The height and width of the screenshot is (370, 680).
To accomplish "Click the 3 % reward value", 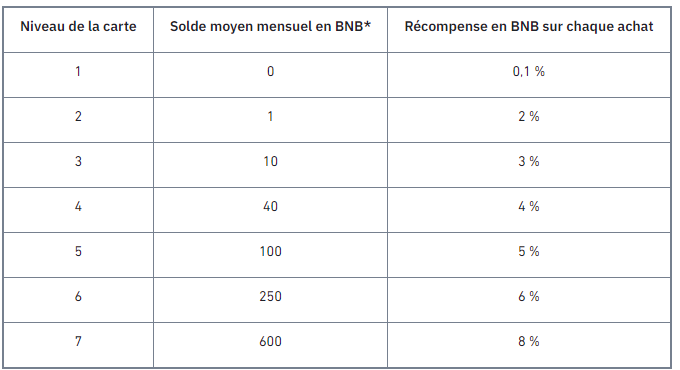I will pyautogui.click(x=529, y=161).
